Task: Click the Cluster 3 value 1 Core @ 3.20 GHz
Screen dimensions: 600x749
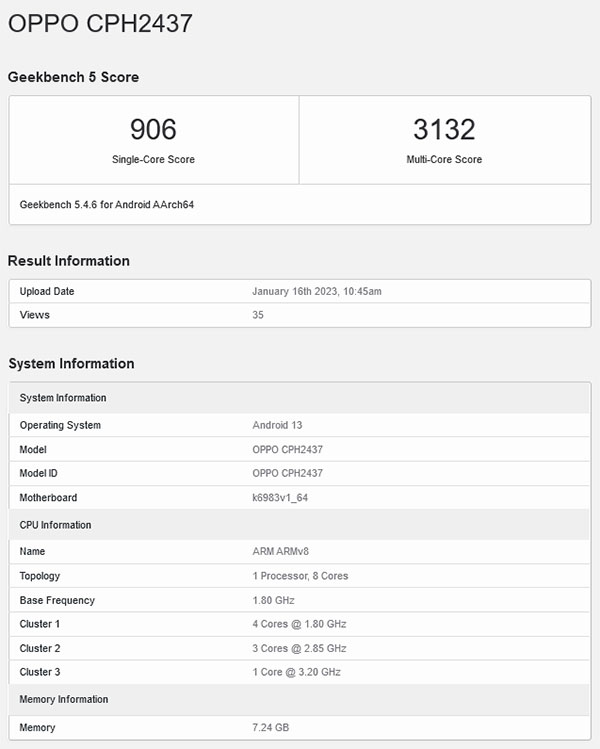Action: point(296,672)
